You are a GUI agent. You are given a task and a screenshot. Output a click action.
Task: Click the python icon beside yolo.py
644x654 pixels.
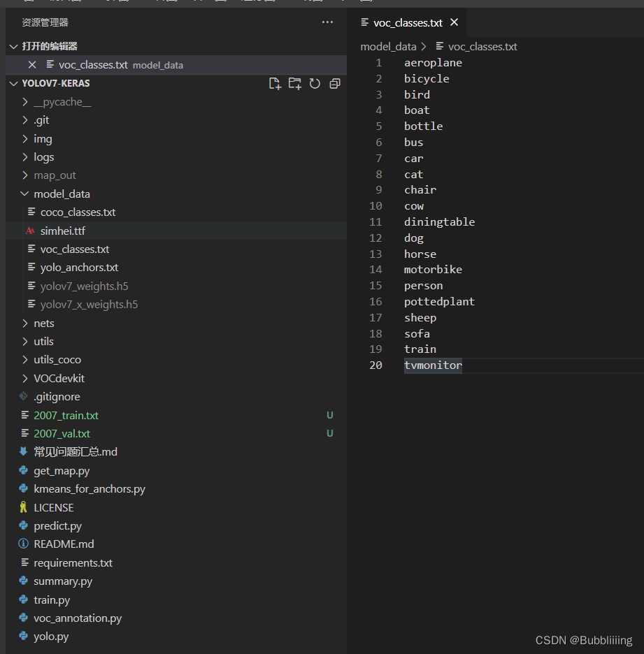pyautogui.click(x=24, y=636)
